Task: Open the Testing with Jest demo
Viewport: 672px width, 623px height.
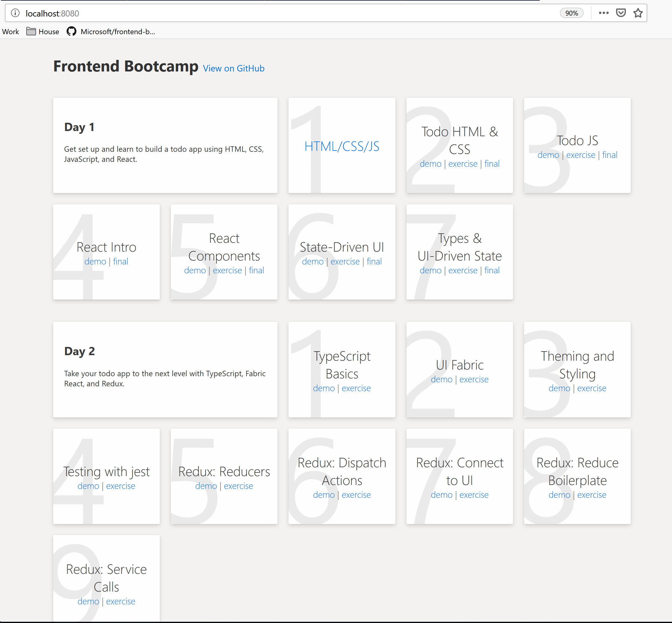Action: click(x=88, y=486)
